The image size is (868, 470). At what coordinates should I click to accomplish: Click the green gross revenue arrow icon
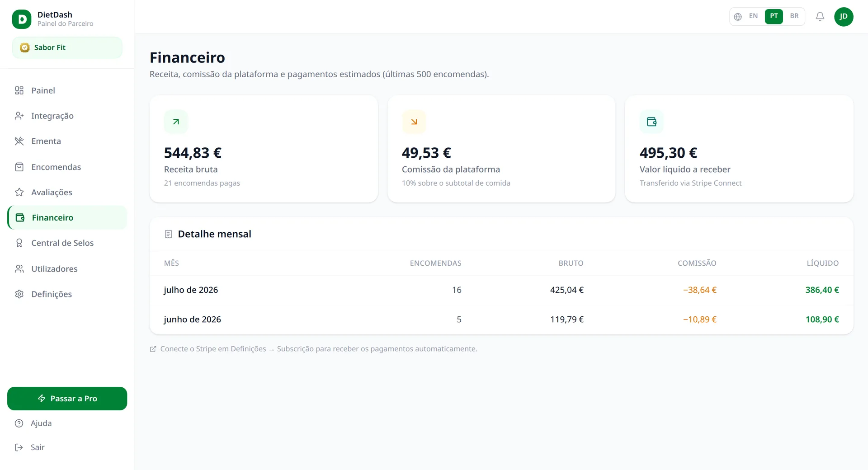pos(176,122)
